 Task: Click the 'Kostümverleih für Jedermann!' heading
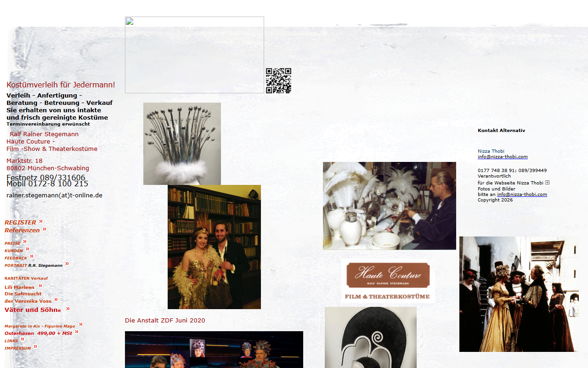point(61,85)
